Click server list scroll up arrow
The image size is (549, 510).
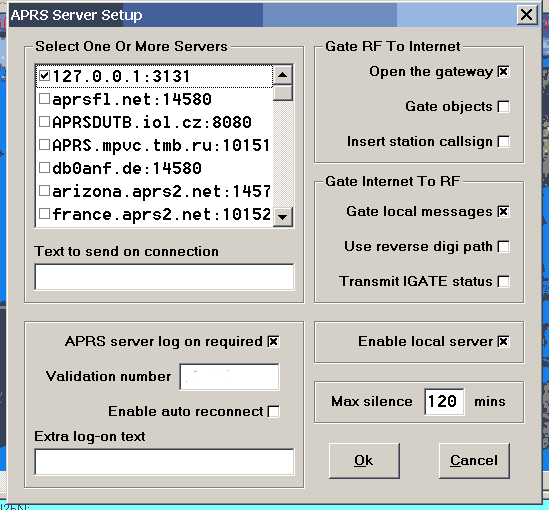pos(283,75)
